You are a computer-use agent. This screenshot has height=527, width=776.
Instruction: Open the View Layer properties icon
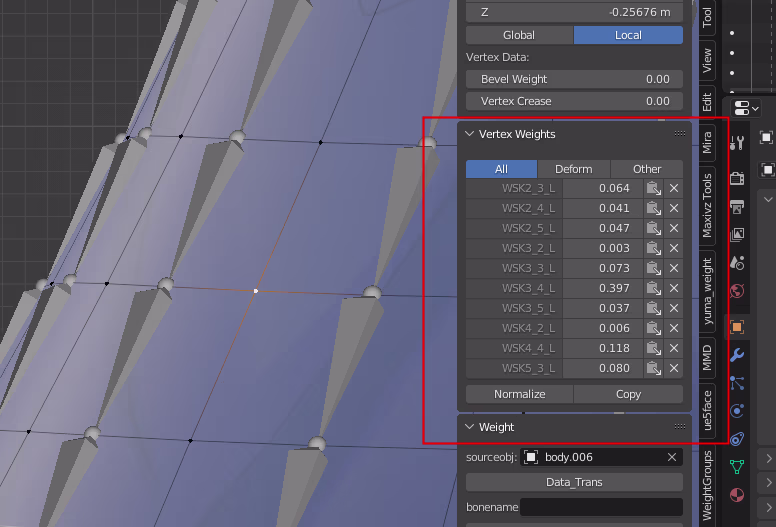pos(737,234)
